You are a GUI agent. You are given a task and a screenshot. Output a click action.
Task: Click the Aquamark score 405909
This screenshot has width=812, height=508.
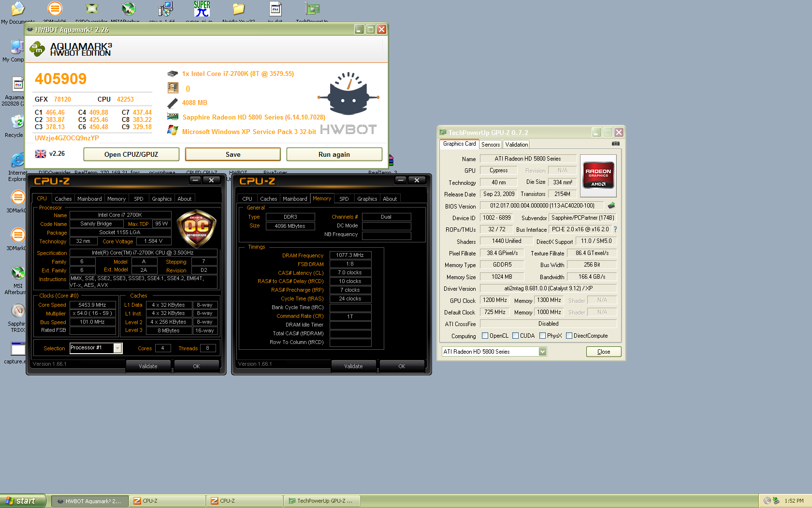[61, 79]
